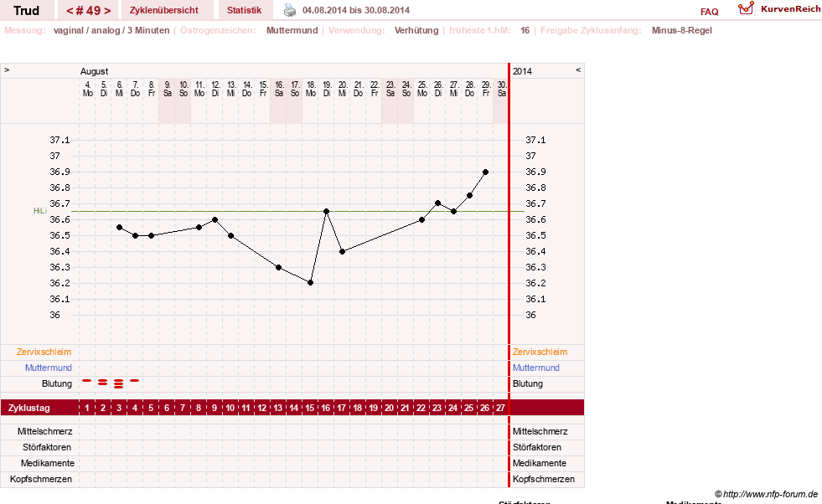822x504 pixels.
Task: Click the 2014 year label
Action: 522,71
